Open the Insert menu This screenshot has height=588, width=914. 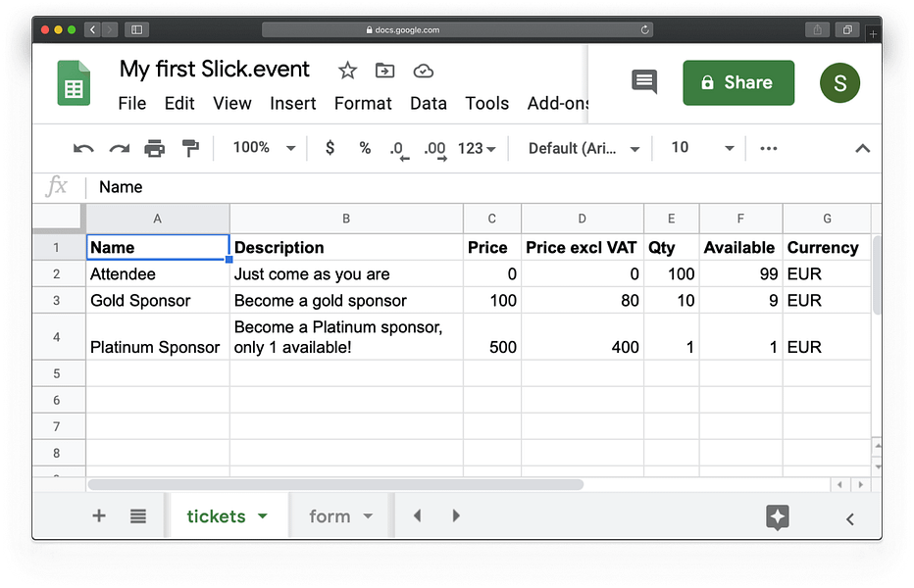[x=292, y=103]
